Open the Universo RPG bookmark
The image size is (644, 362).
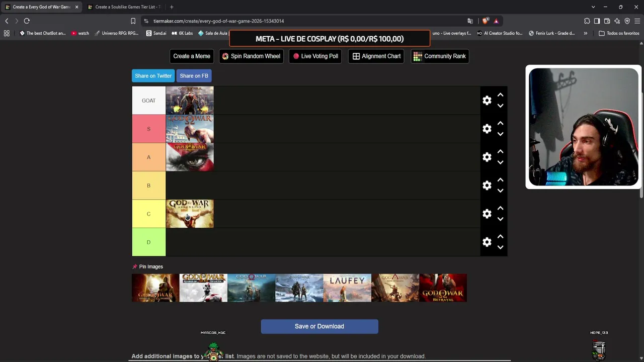click(x=116, y=33)
